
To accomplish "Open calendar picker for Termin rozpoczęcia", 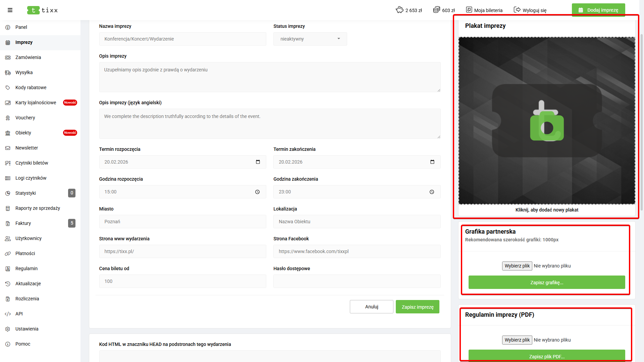I will [258, 162].
